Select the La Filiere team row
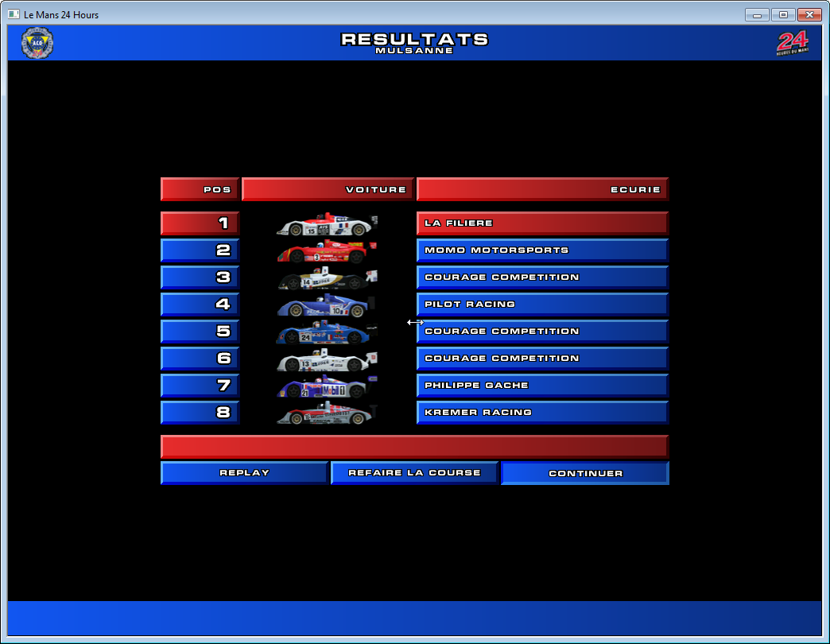830x644 pixels. coord(542,223)
